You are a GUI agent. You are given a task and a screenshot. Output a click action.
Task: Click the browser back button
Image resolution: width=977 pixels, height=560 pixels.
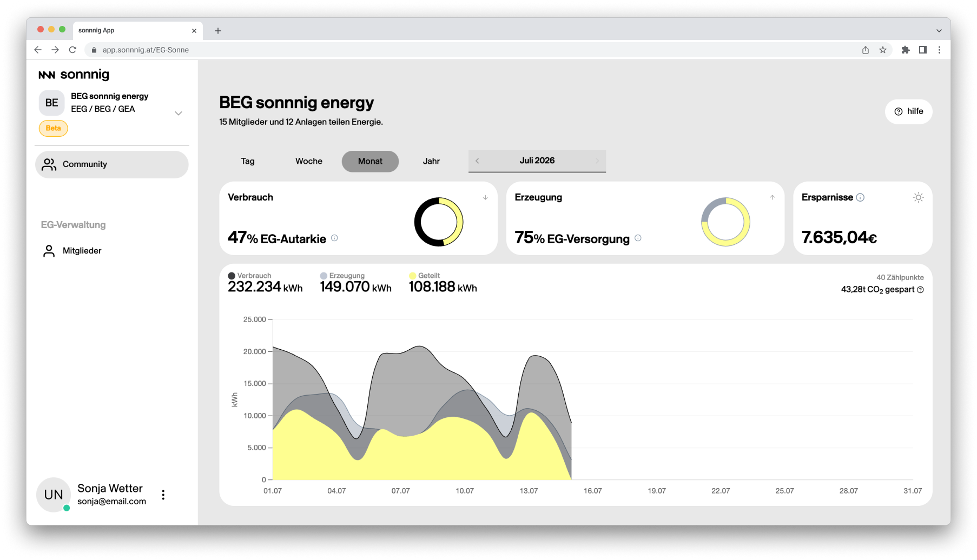38,50
